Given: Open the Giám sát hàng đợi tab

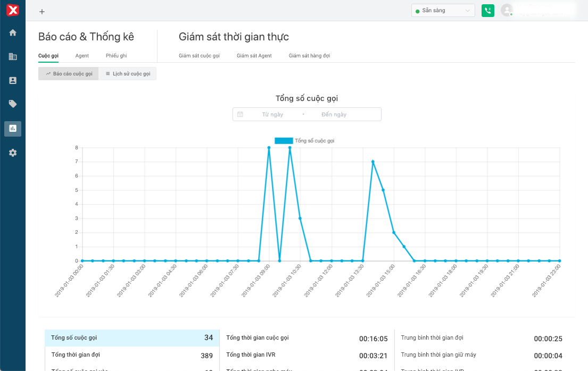Looking at the screenshot, I should click(x=309, y=55).
